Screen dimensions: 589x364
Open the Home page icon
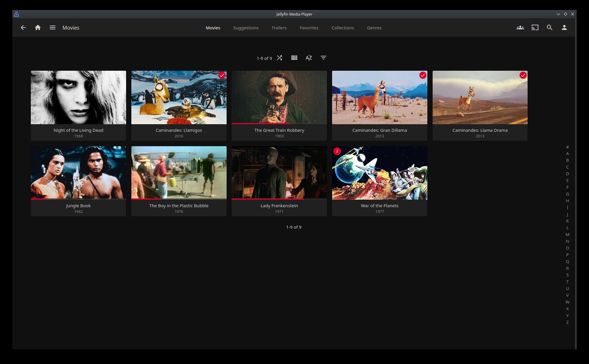pos(38,28)
